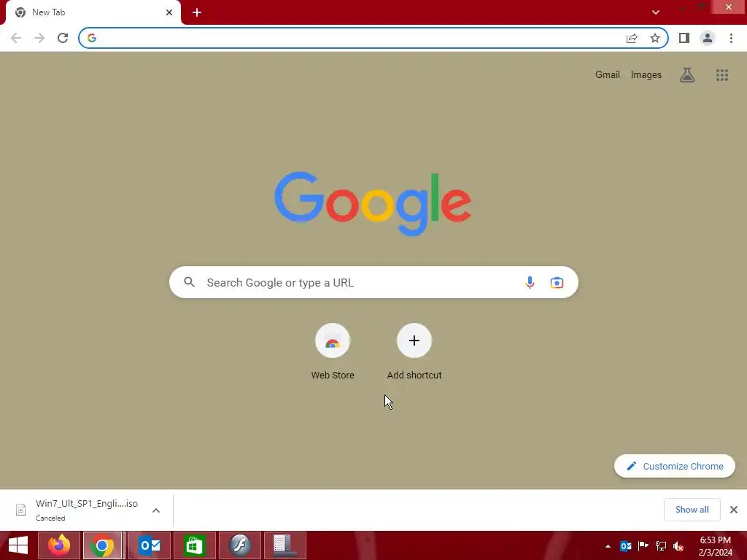Open the profile avatar icon
Image resolution: width=747 pixels, height=560 pixels.
[708, 38]
